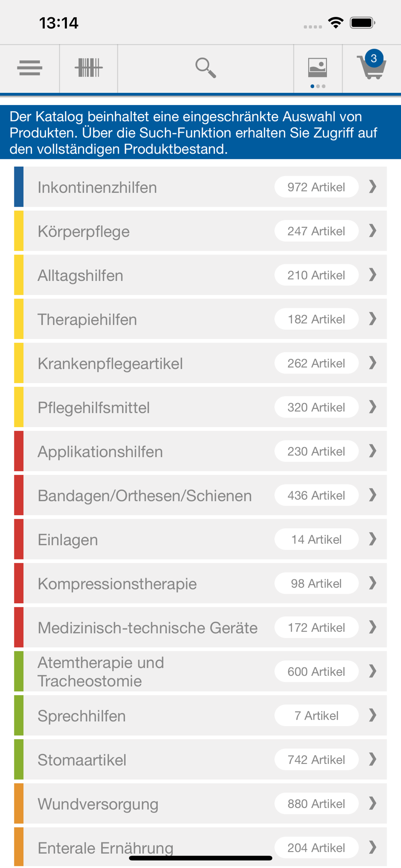The image size is (401, 868).
Task: Open the Alltagshilfen category
Action: [200, 275]
